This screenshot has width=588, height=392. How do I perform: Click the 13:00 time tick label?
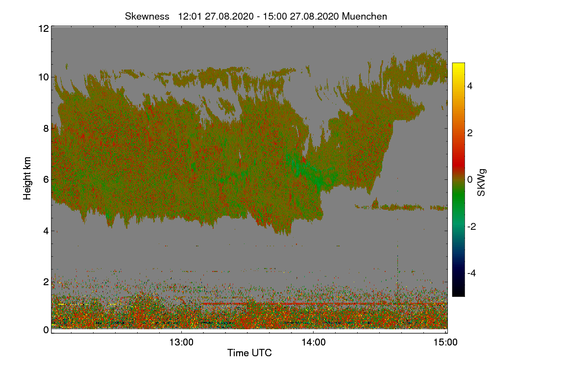(181, 342)
